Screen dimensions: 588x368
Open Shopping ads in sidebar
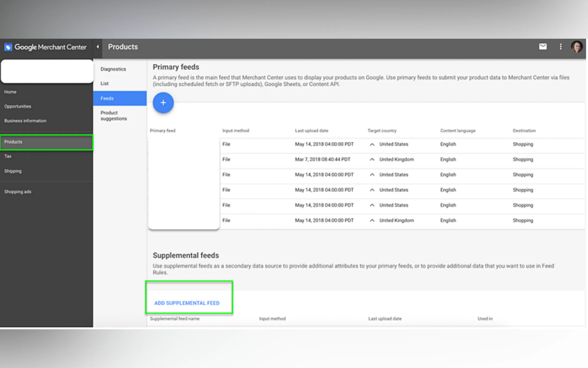pos(18,192)
